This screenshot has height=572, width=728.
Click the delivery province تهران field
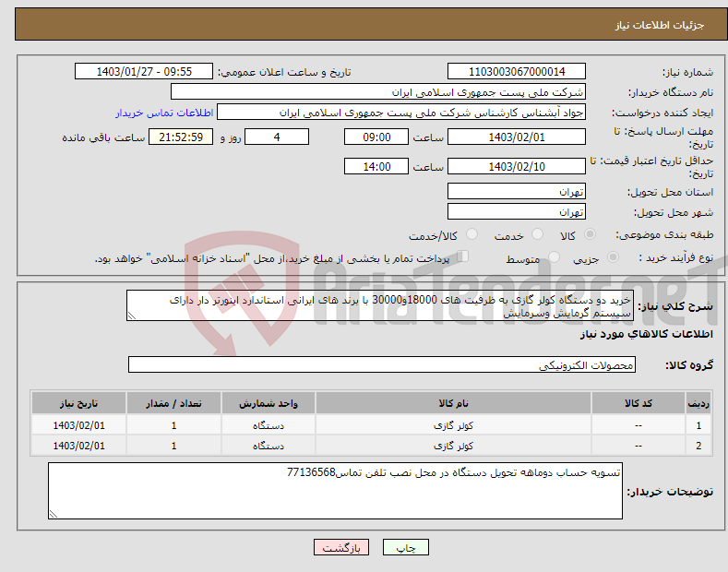point(517,191)
